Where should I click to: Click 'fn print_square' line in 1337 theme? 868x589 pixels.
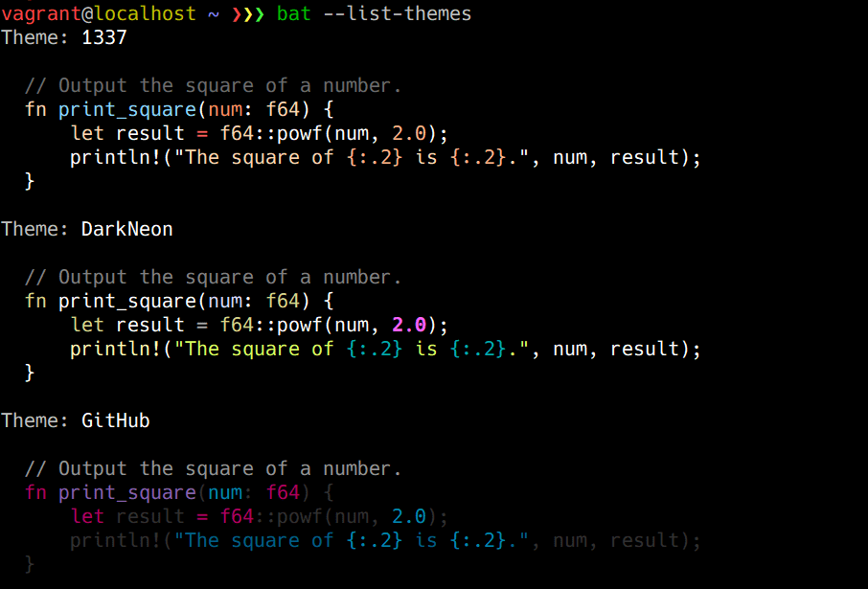pyautogui.click(x=179, y=109)
